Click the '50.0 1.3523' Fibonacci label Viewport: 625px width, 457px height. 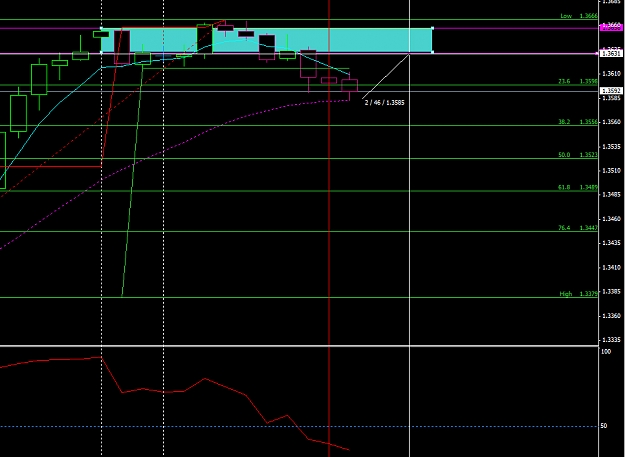pos(577,155)
